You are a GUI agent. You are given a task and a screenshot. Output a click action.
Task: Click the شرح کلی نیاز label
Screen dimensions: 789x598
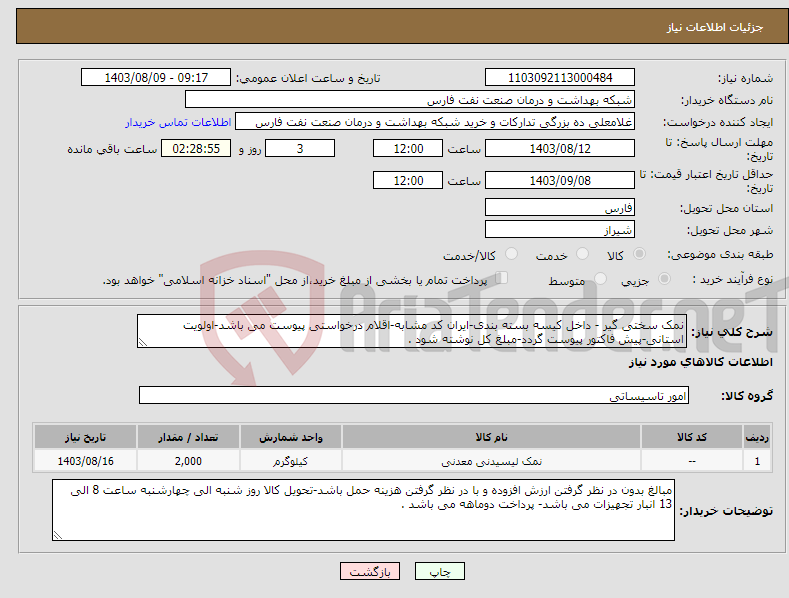(x=732, y=332)
